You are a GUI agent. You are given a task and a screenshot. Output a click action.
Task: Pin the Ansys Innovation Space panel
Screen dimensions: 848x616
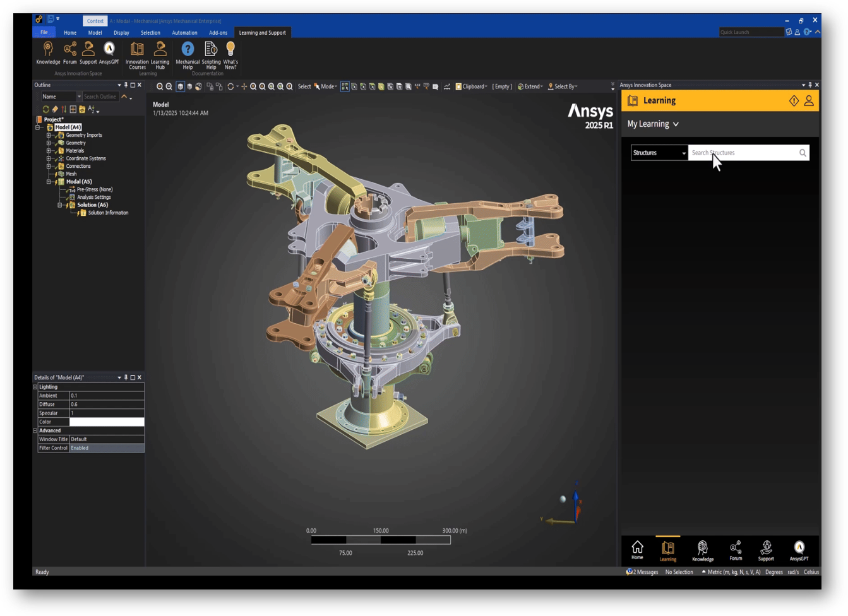(810, 85)
